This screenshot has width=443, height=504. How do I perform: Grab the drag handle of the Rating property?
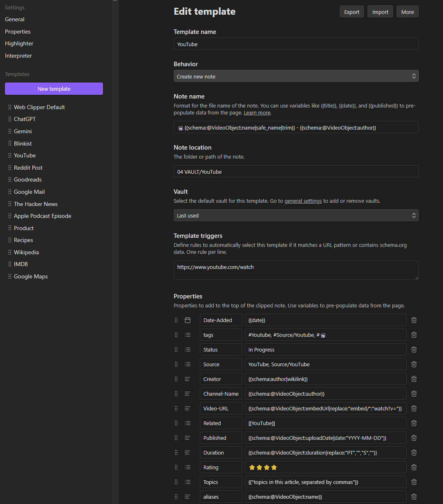176,467
